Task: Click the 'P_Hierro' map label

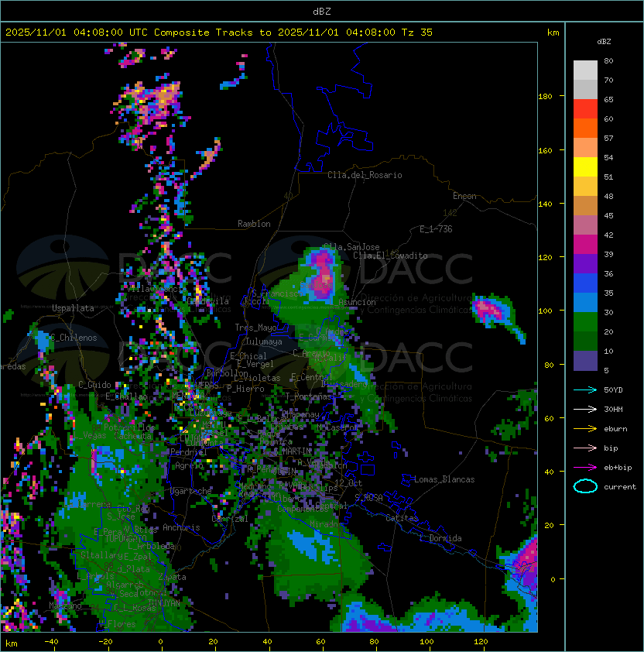Action: (x=245, y=389)
